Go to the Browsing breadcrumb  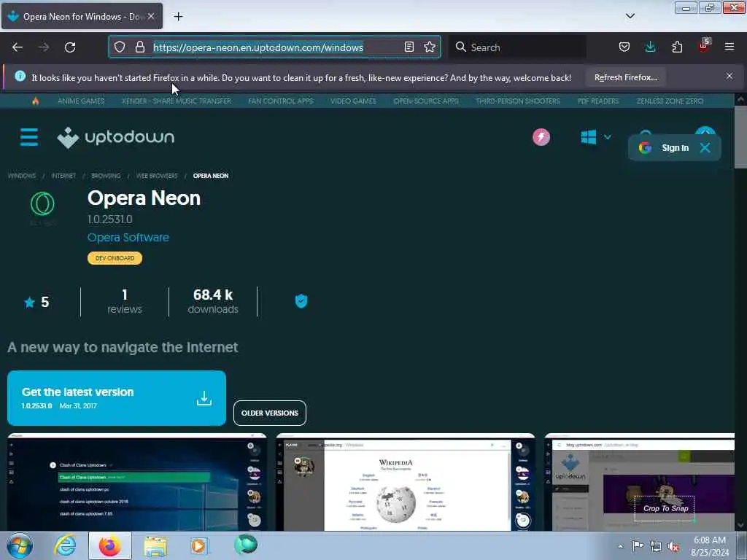(106, 176)
